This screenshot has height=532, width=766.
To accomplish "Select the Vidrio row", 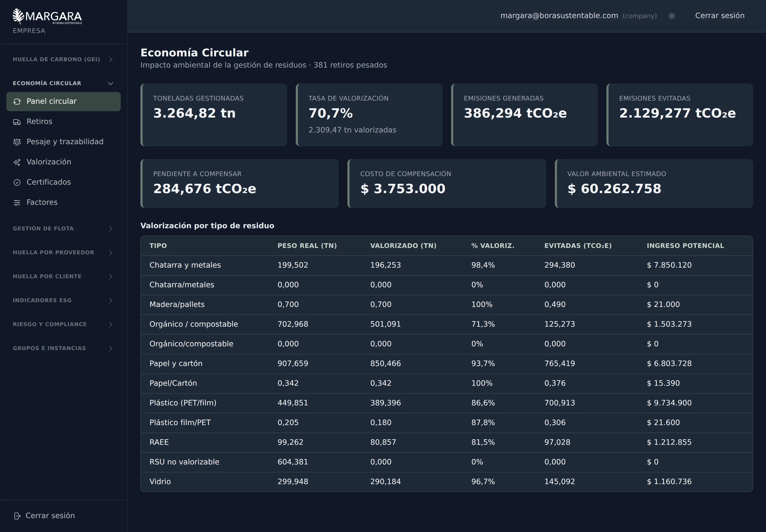I will point(447,482).
